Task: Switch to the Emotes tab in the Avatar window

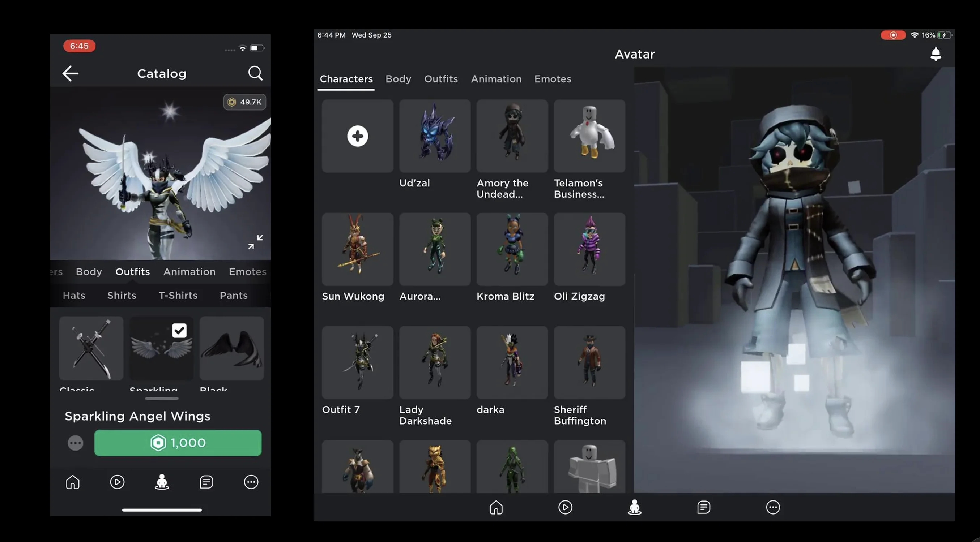Action: click(553, 79)
